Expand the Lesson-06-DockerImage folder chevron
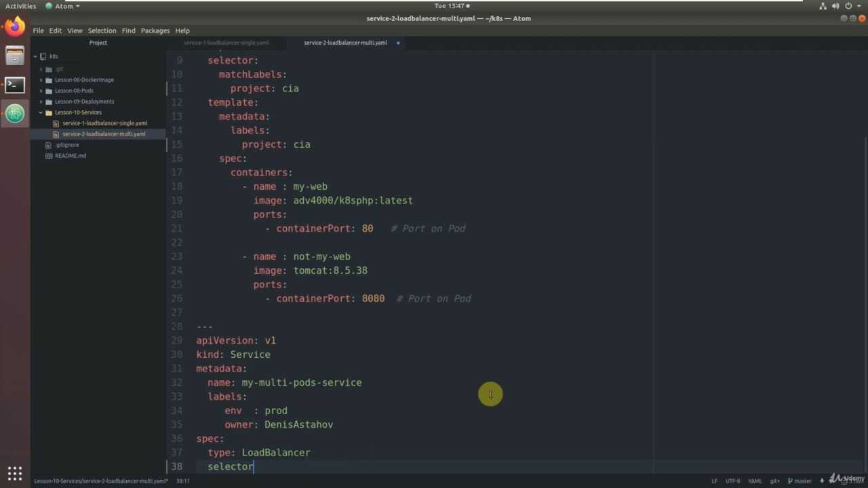 pos(41,80)
